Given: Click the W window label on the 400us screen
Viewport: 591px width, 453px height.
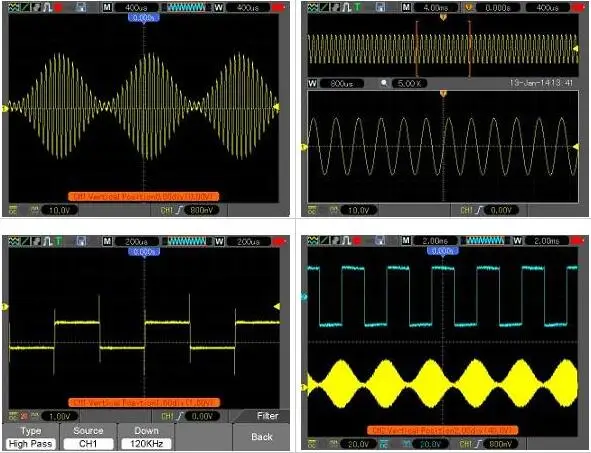Looking at the screenshot, I should click(x=218, y=7).
